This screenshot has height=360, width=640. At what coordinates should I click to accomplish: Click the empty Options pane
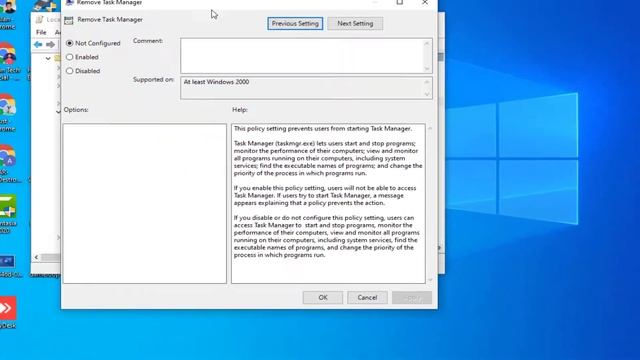pyautogui.click(x=144, y=203)
